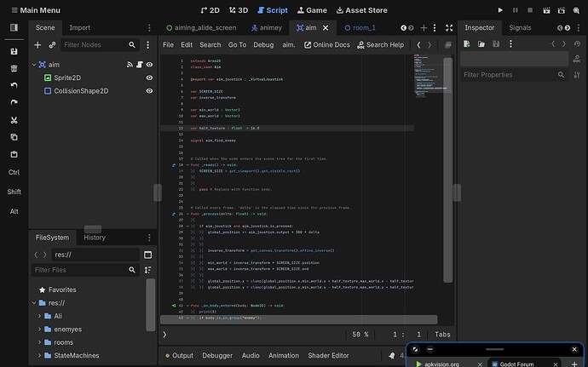Fold the _process function
Viewport: 588px width, 367px height.
187,214
